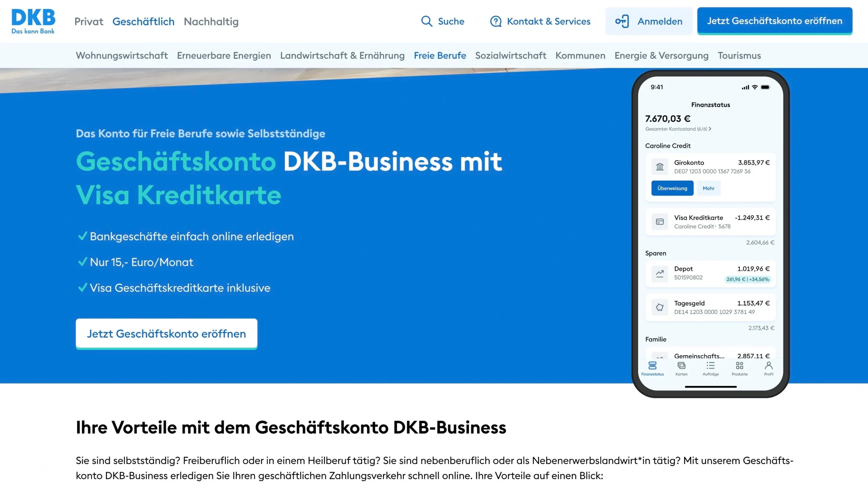The width and height of the screenshot is (868, 490).
Task: Click checkmark beside Visa Geschäftskreditkarte inklusive
Action: pyautogui.click(x=82, y=287)
